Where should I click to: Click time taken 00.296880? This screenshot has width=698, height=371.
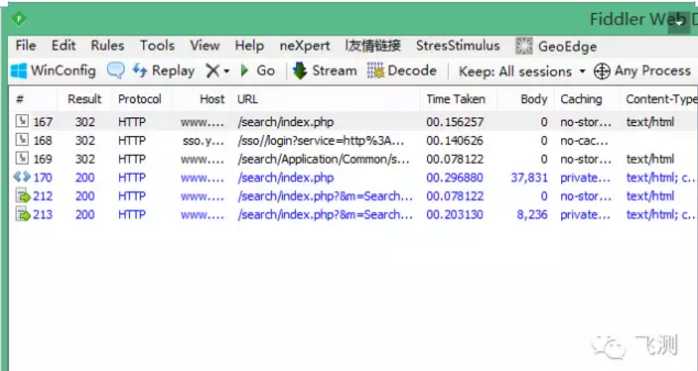pos(455,178)
